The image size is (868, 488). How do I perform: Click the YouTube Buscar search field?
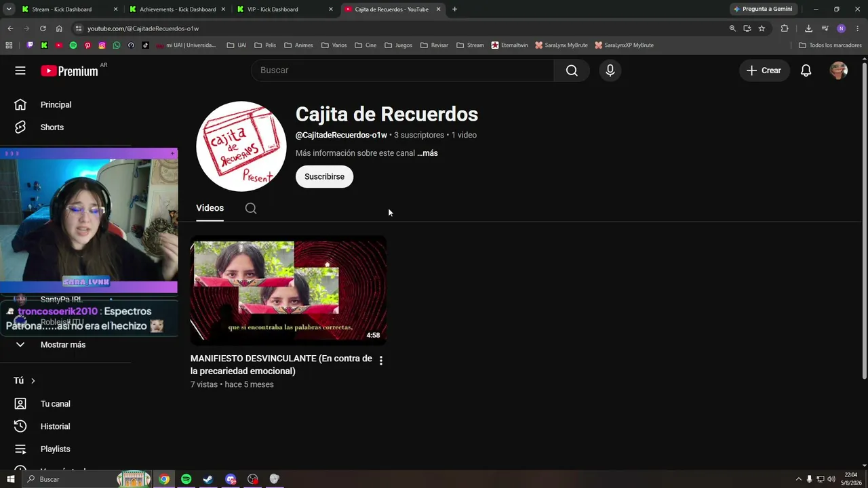point(403,70)
